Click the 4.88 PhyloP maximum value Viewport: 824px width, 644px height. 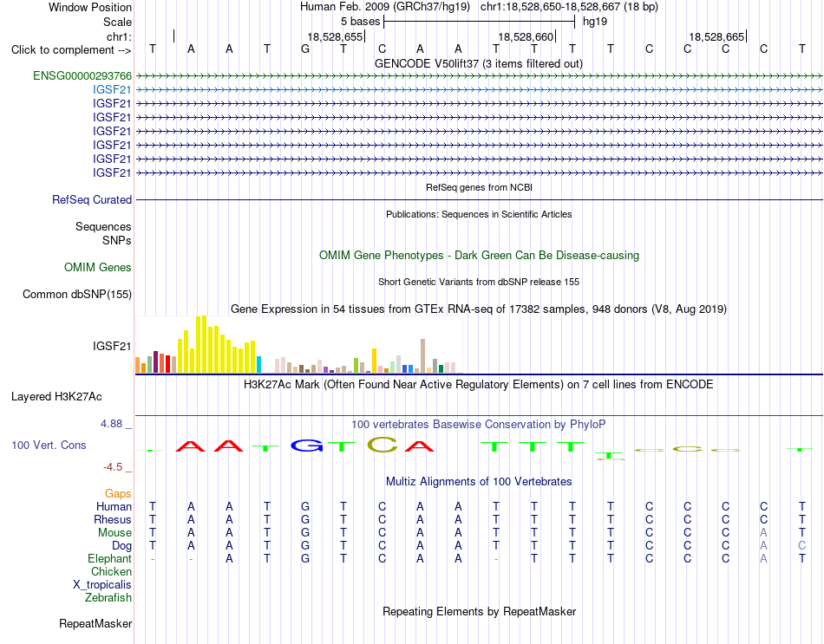tap(111, 424)
